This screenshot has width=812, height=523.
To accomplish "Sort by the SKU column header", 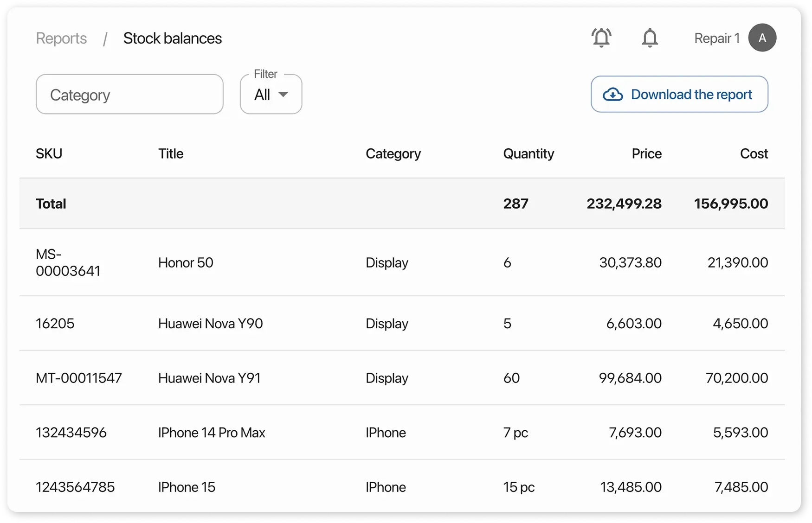I will click(49, 153).
